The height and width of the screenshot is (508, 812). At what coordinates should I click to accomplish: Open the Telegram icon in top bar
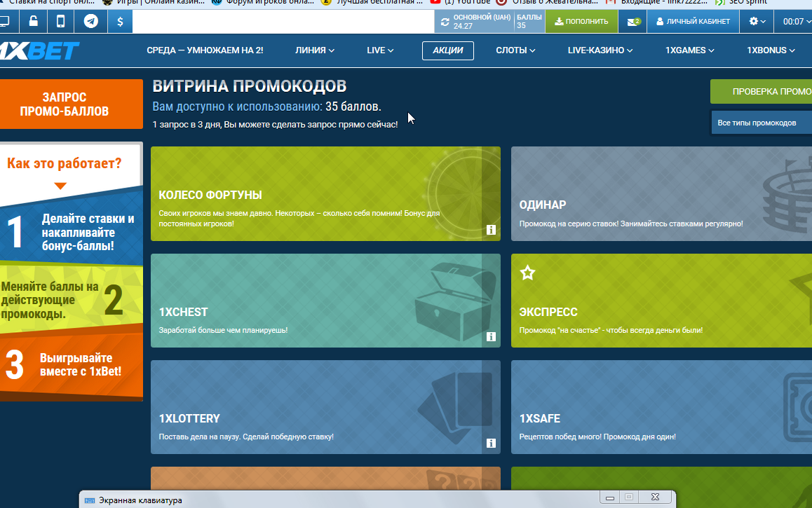click(x=90, y=21)
